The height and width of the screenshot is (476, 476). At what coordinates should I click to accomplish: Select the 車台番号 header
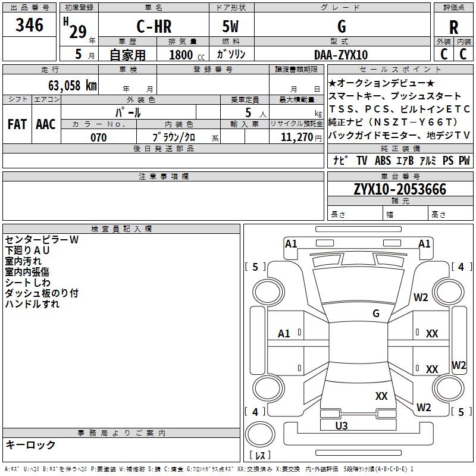tap(400, 176)
